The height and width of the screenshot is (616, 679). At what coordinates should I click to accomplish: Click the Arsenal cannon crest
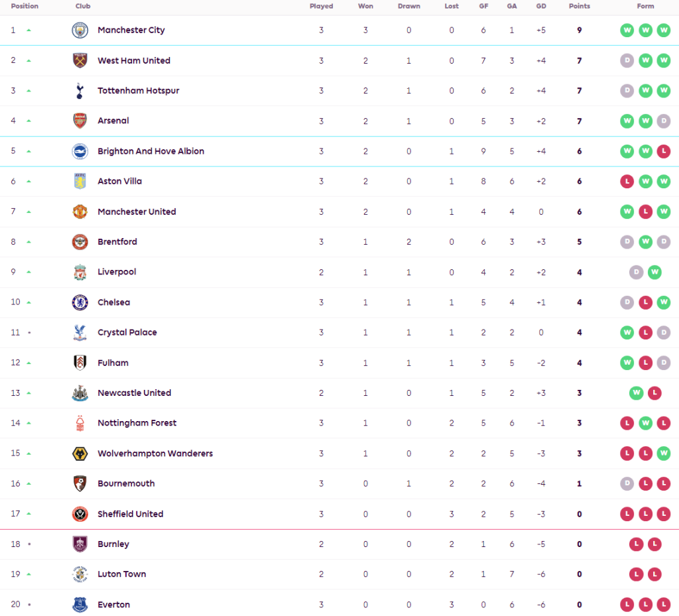(80, 121)
